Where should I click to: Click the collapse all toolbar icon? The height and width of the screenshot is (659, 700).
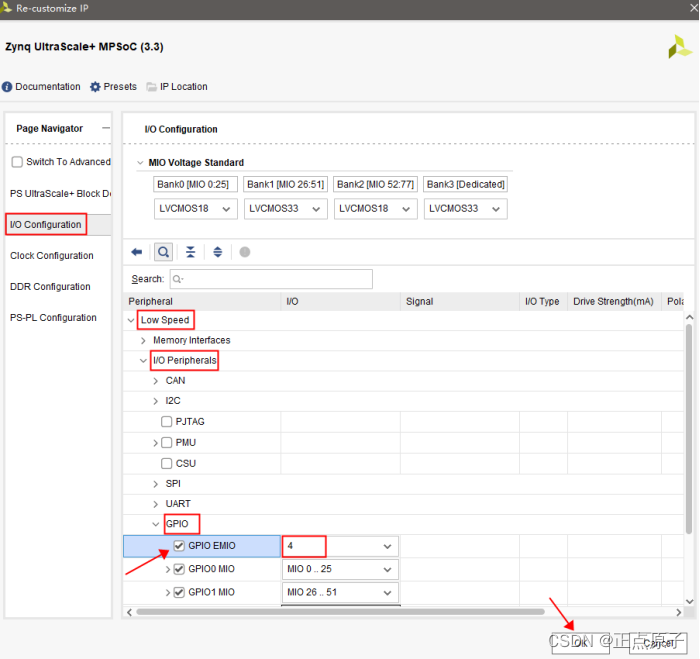[x=191, y=252]
